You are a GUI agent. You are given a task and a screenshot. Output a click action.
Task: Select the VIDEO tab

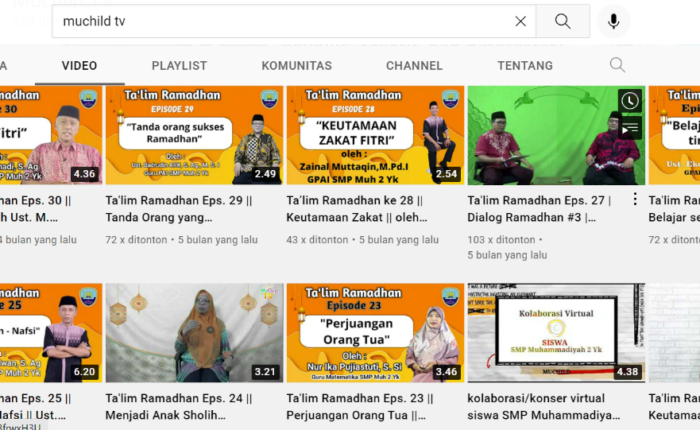point(79,66)
